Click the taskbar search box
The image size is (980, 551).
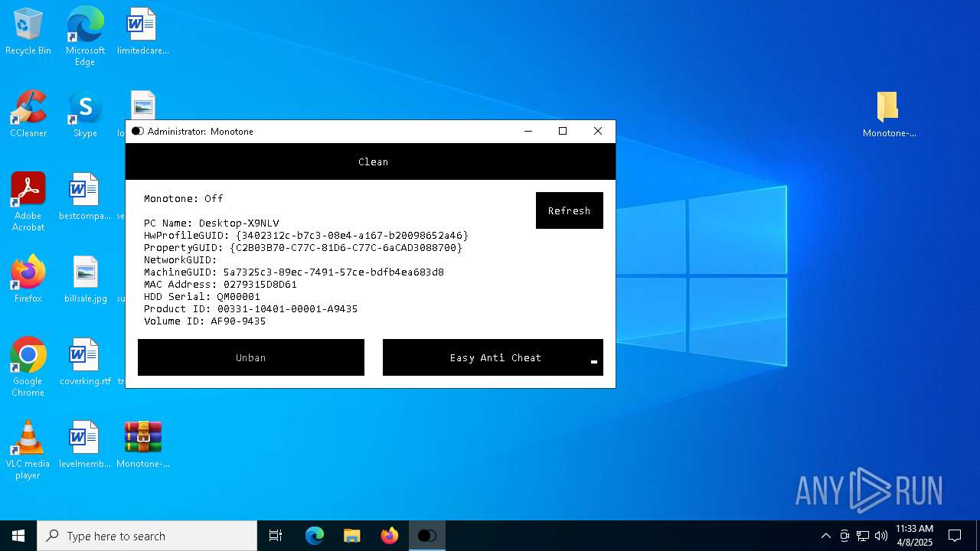(147, 536)
